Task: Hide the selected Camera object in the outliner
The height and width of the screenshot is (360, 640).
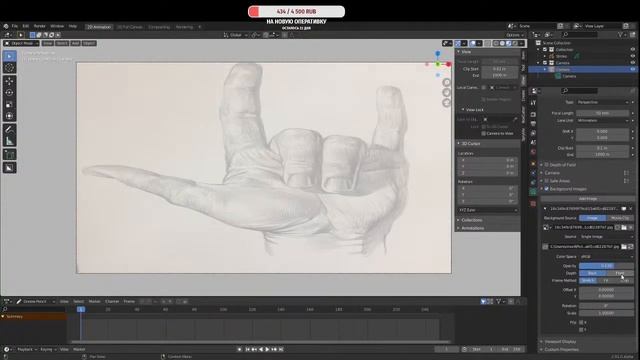Action: tap(633, 69)
